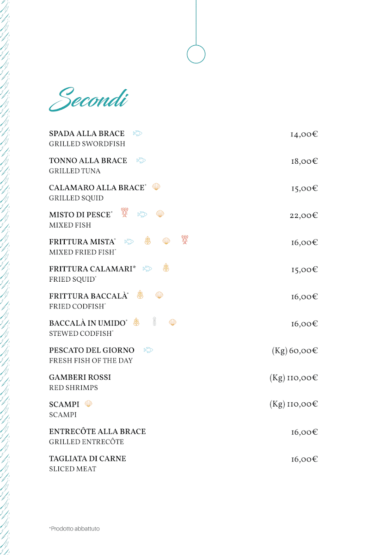Viewport: 392px width, 555px height.
Task: Click the gray celery icon beside Baccalà in Umido
Action: pos(154,322)
